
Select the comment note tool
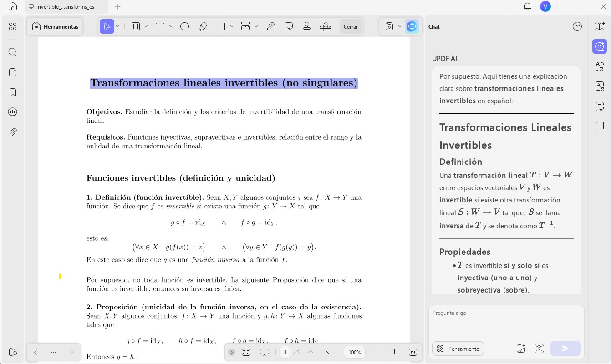click(184, 26)
